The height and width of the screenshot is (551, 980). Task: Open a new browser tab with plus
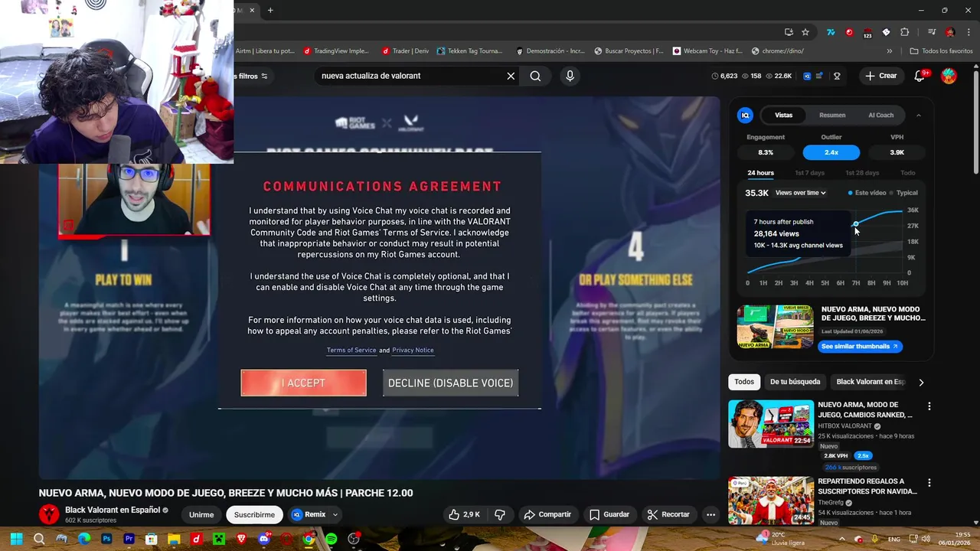270,10
